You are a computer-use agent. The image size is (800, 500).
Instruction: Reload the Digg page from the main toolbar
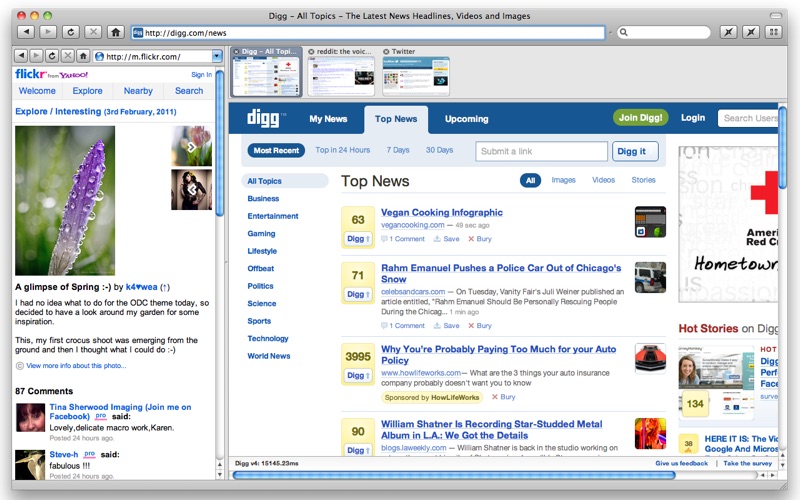click(70, 33)
